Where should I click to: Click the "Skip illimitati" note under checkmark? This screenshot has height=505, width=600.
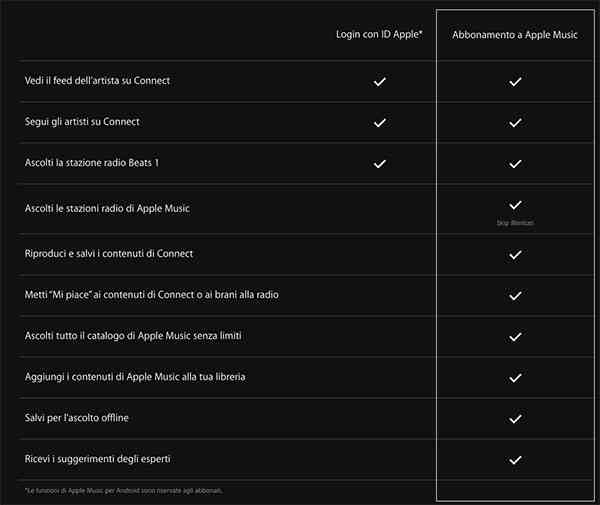516,223
